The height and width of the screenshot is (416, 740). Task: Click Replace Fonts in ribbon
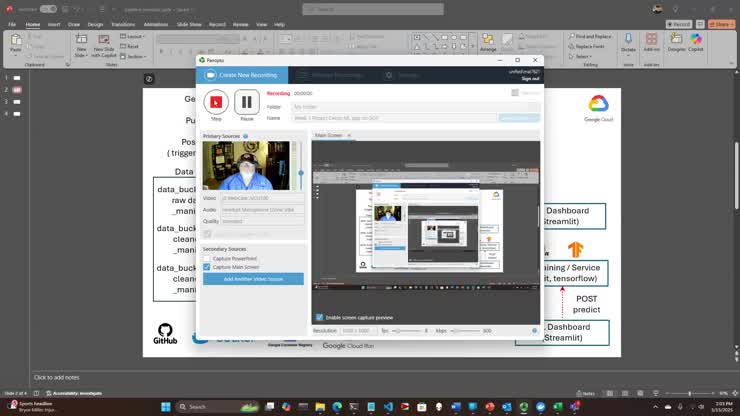[x=587, y=46]
